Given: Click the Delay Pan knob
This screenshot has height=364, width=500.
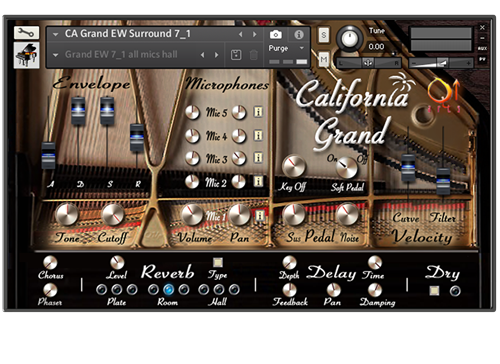Looking at the screenshot, I should 333,290.
